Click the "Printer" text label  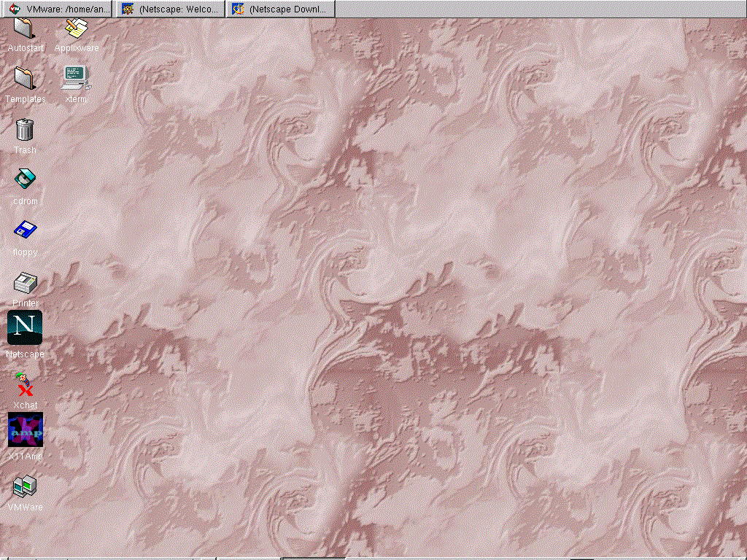pos(25,303)
